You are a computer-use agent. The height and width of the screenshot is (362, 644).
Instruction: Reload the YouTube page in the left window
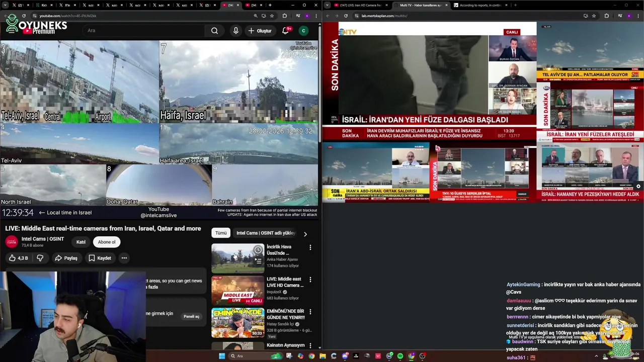(x=24, y=16)
